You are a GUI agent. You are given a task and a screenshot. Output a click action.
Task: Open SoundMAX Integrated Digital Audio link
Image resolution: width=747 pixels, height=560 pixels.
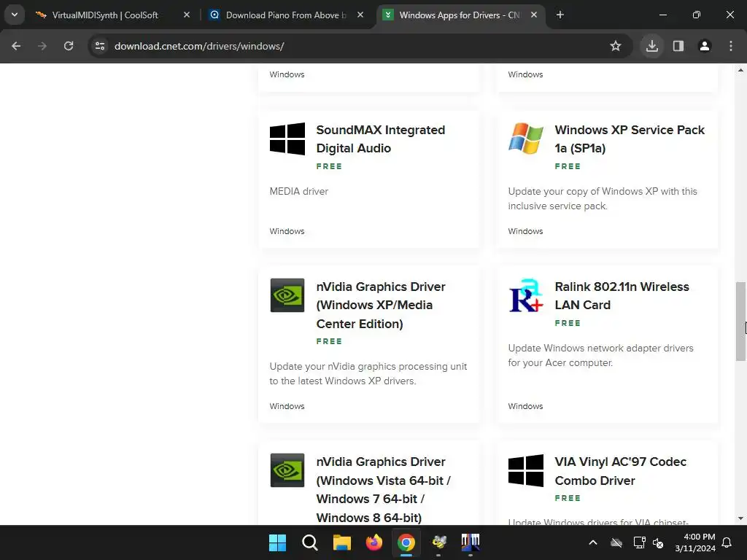coord(381,139)
